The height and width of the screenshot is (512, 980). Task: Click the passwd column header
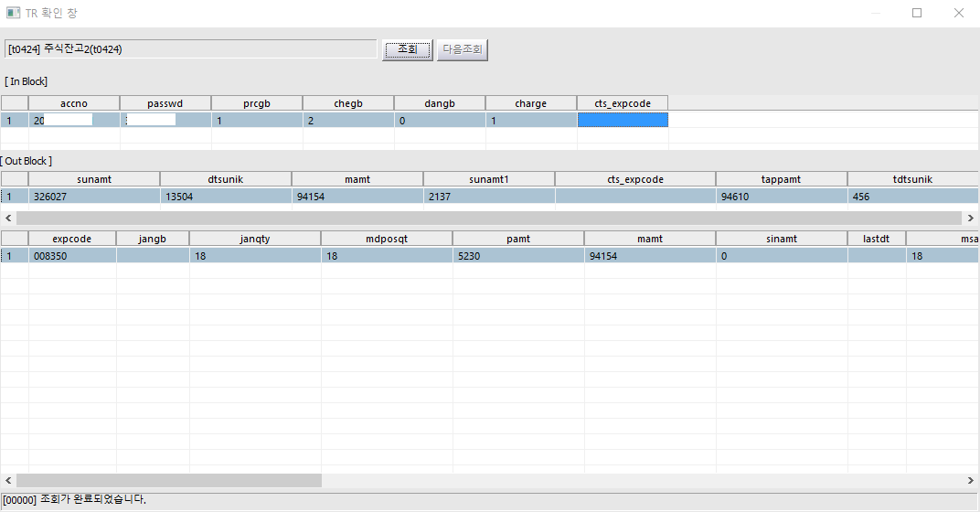[165, 103]
